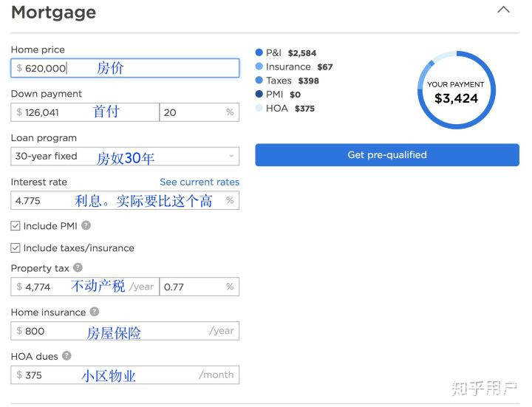The image size is (532, 407).
Task: Click the Down payment percent field
Action: 199,112
